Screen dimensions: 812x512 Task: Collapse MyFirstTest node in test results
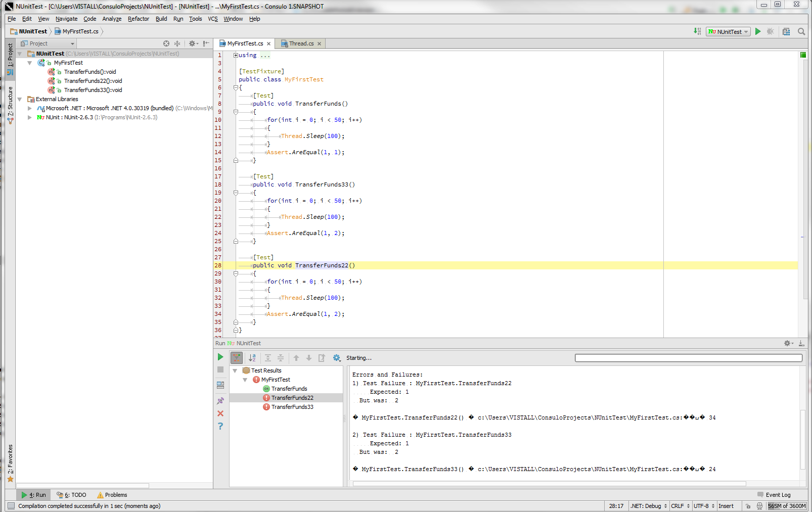tap(245, 380)
